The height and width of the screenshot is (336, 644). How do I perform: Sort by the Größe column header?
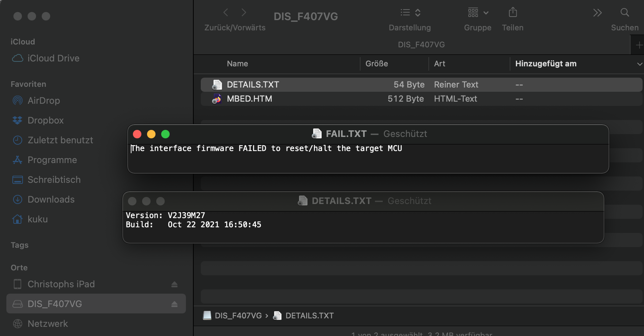point(377,64)
